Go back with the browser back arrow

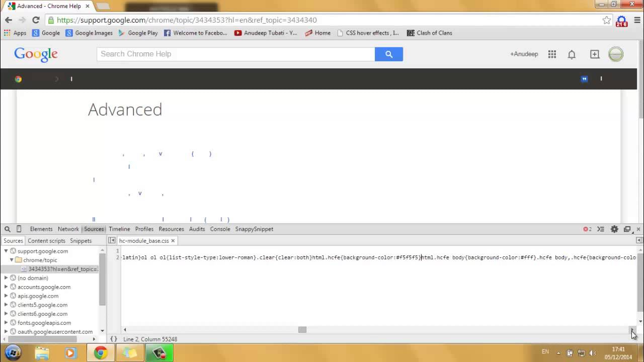tap(9, 20)
